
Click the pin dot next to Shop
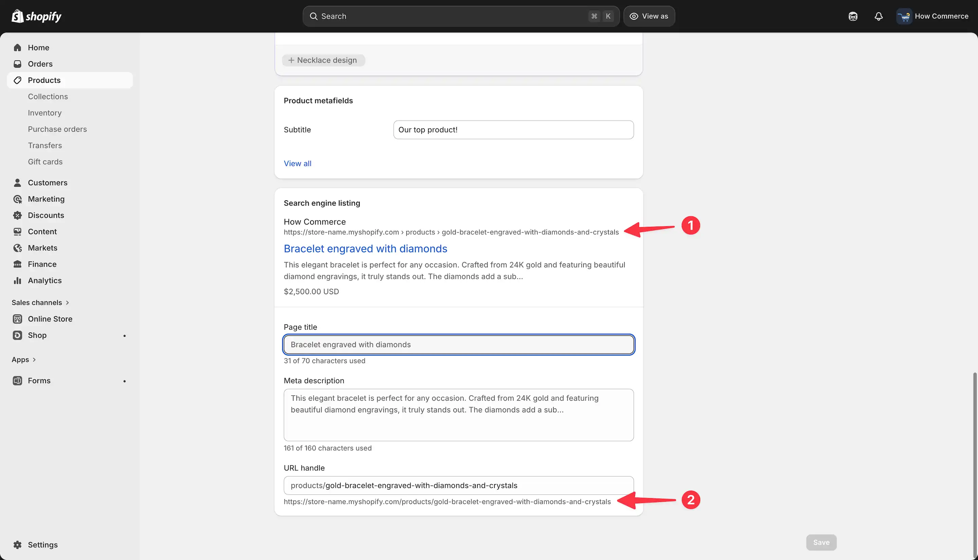124,336
